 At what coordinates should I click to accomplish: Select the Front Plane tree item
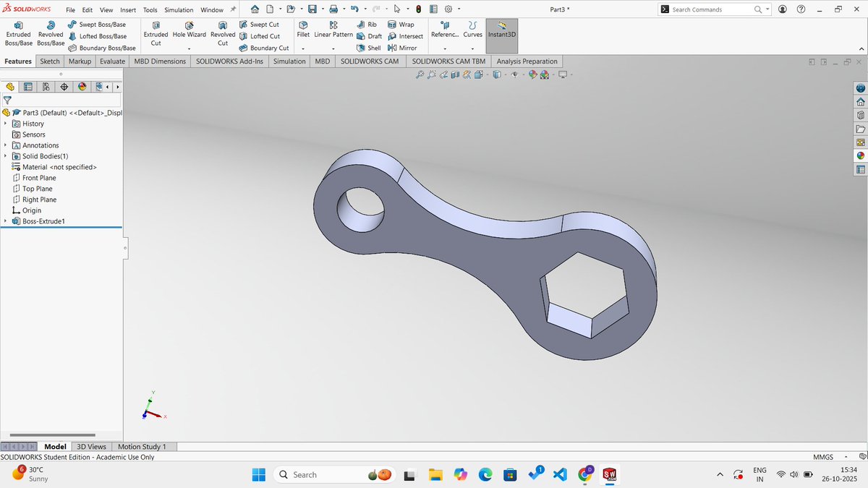(33, 178)
